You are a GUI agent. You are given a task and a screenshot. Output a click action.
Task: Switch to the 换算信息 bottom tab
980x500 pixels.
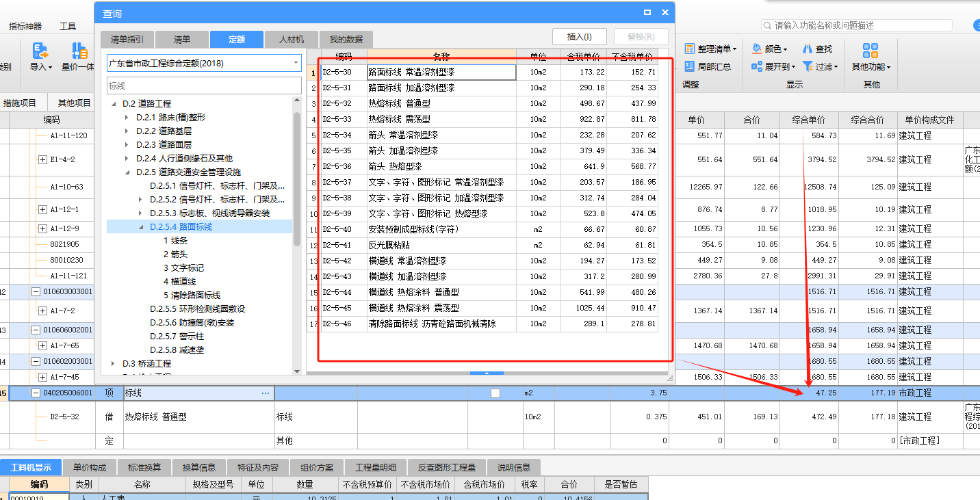(199, 467)
